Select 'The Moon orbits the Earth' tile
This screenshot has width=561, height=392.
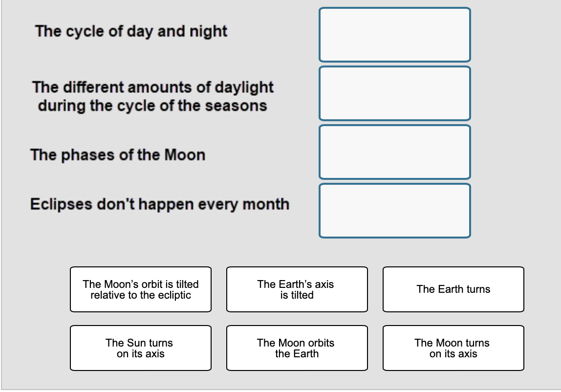(x=297, y=348)
